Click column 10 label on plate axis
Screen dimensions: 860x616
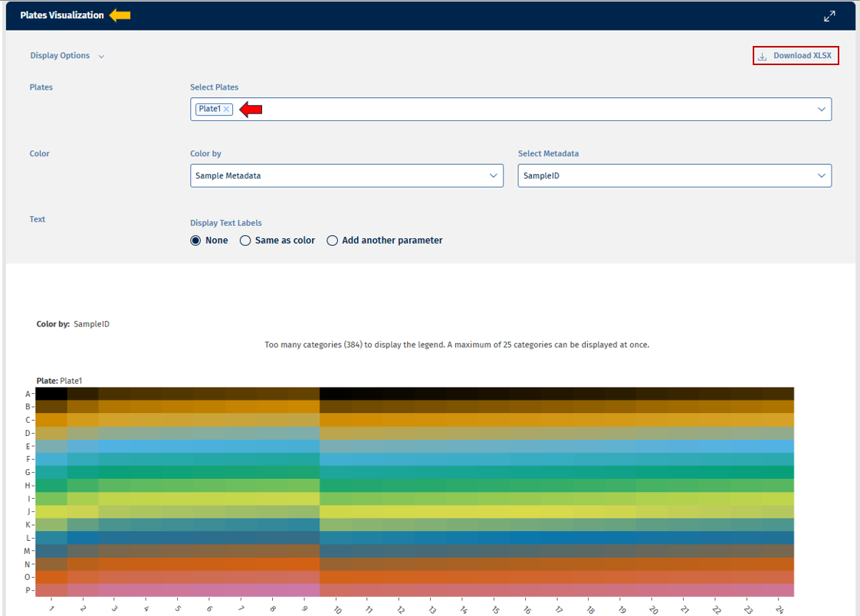[335, 608]
